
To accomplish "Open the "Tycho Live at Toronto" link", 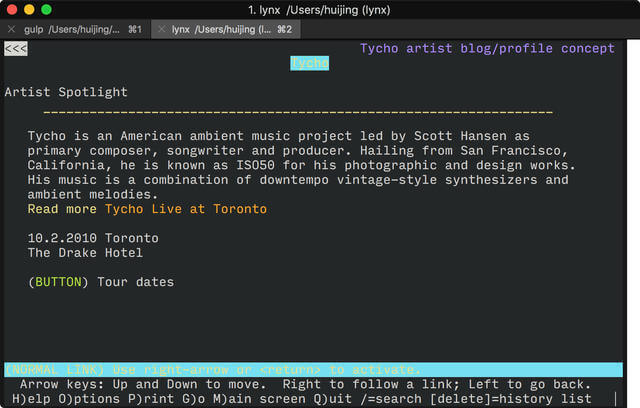I will pos(186,209).
